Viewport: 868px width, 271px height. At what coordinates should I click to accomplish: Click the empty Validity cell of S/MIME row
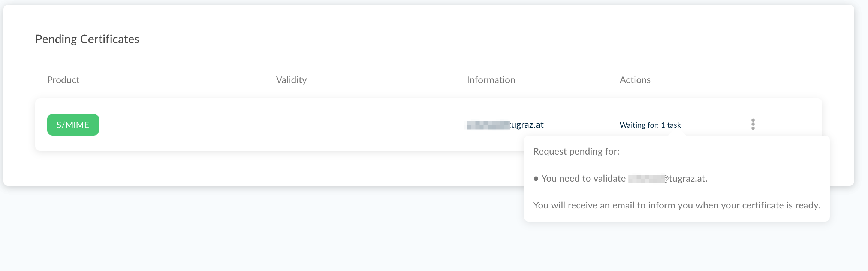coord(291,125)
